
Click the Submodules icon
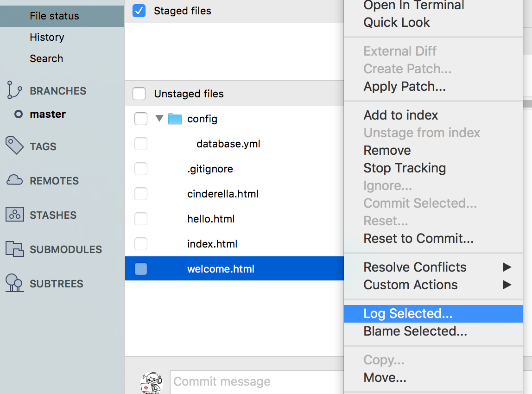15,249
